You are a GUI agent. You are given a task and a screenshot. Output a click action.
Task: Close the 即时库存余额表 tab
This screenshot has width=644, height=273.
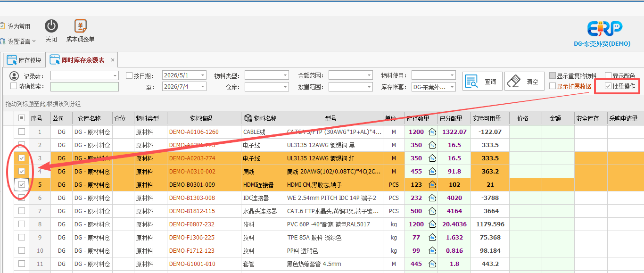tap(113, 60)
